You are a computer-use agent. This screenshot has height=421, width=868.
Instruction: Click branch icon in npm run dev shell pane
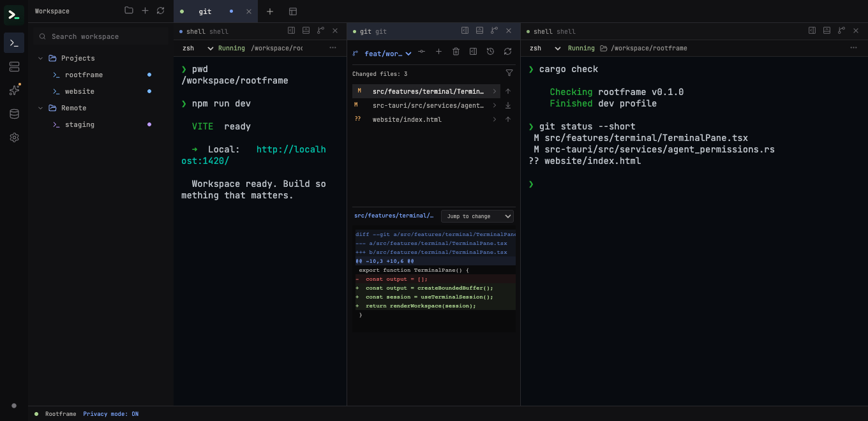320,30
